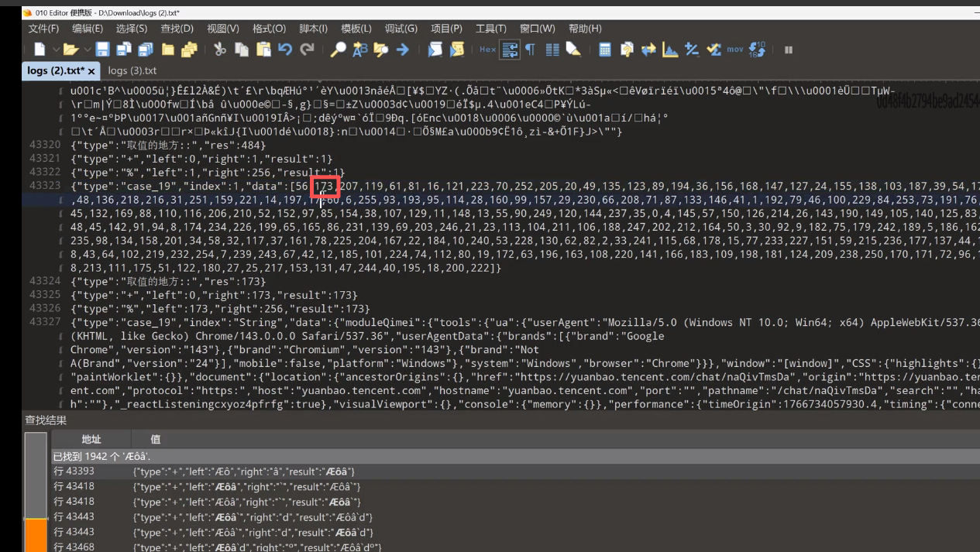Click the Redo arrow icon
The image size is (980, 552).
pyautogui.click(x=307, y=50)
